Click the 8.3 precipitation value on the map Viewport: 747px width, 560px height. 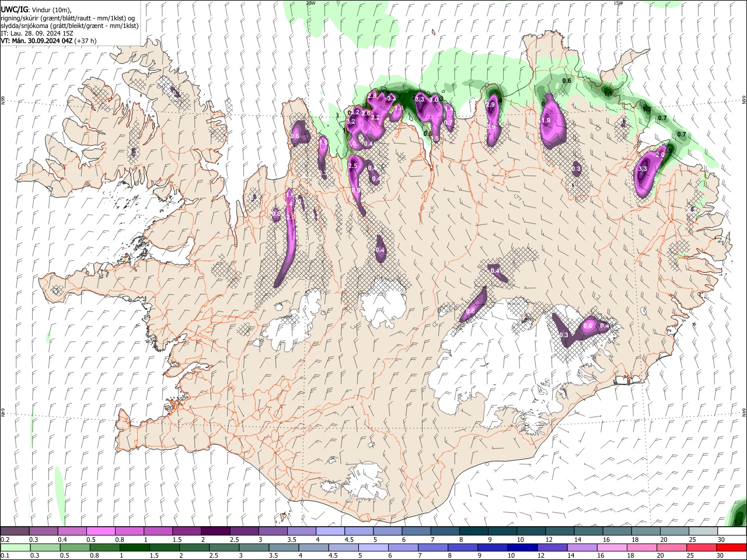pos(419,100)
